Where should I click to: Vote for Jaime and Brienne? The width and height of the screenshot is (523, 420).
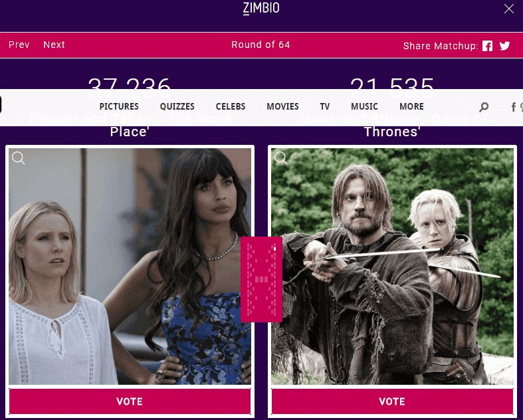392,401
